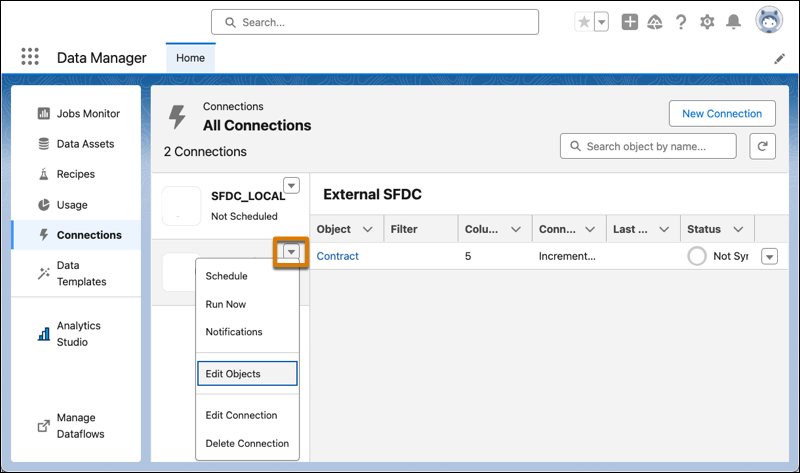
Task: Click the Contract row's Not Synced status circle
Action: click(697, 256)
